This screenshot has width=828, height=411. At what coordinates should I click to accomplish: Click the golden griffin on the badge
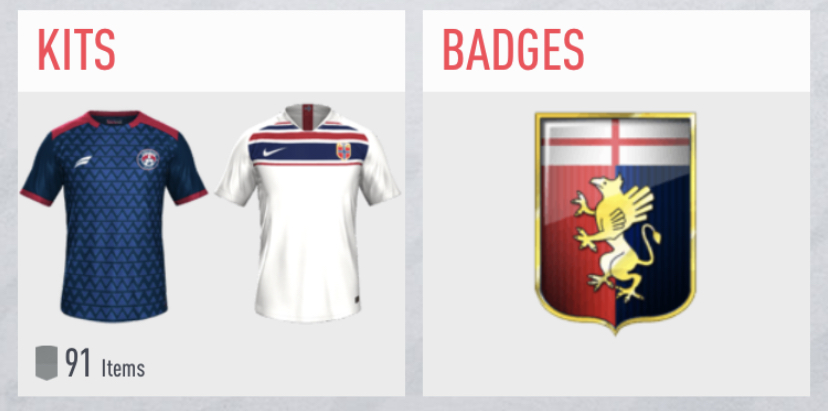tap(615, 239)
